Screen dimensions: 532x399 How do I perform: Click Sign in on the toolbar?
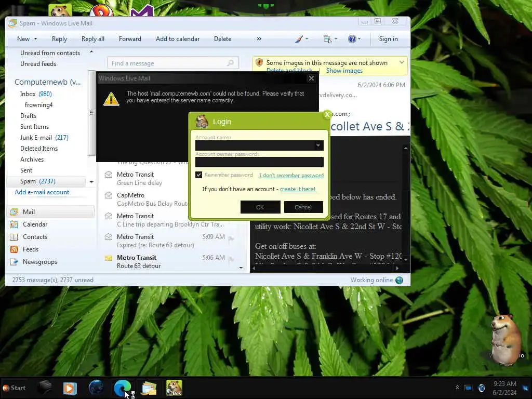pyautogui.click(x=388, y=39)
